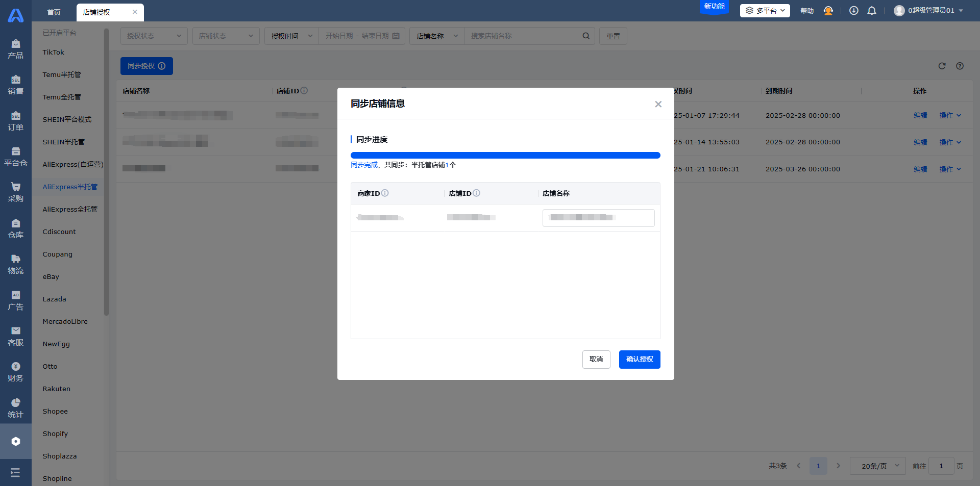This screenshot has width=980, height=486.
Task: Open the 采购 sidebar module
Action: (15, 193)
